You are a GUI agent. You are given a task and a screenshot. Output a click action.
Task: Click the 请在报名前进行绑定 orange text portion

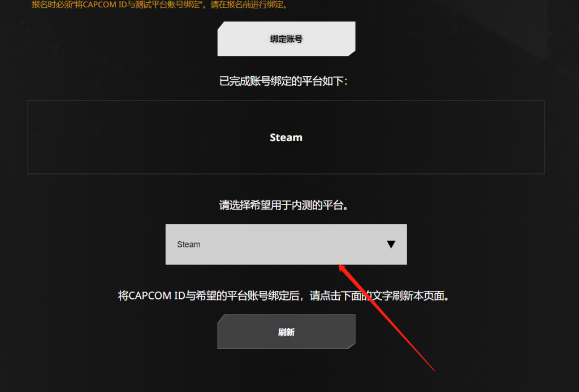(249, 5)
